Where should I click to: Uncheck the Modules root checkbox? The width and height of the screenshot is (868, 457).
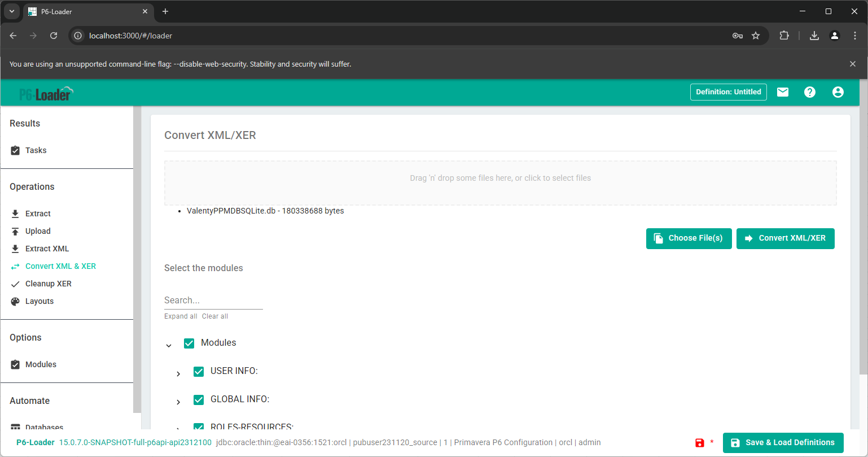click(189, 343)
